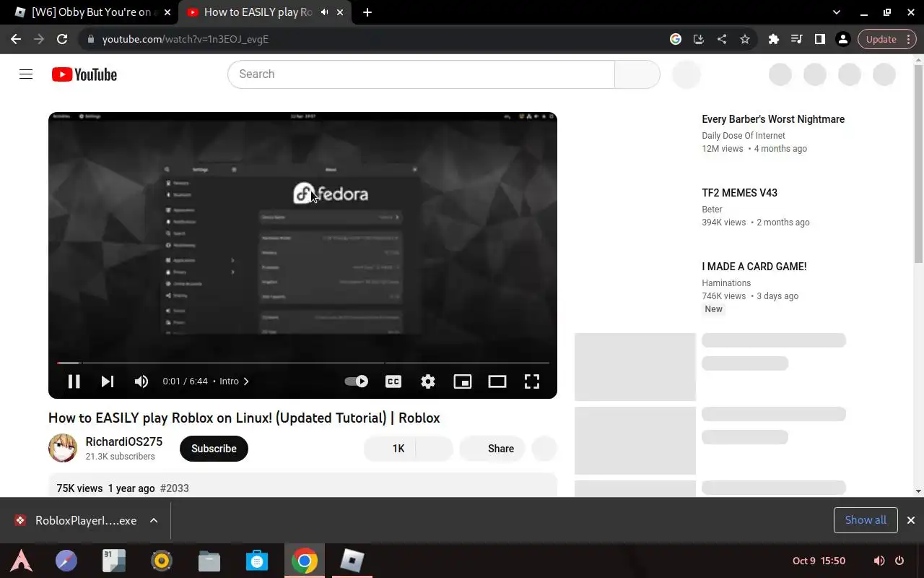Open the YouTube hamburger guide menu
Viewport: 924px width, 578px height.
[x=26, y=74]
